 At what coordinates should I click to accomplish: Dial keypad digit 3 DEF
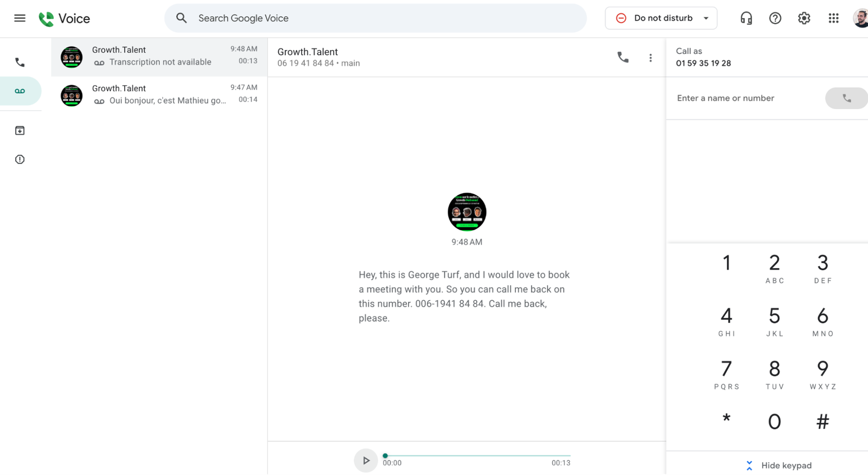point(822,268)
